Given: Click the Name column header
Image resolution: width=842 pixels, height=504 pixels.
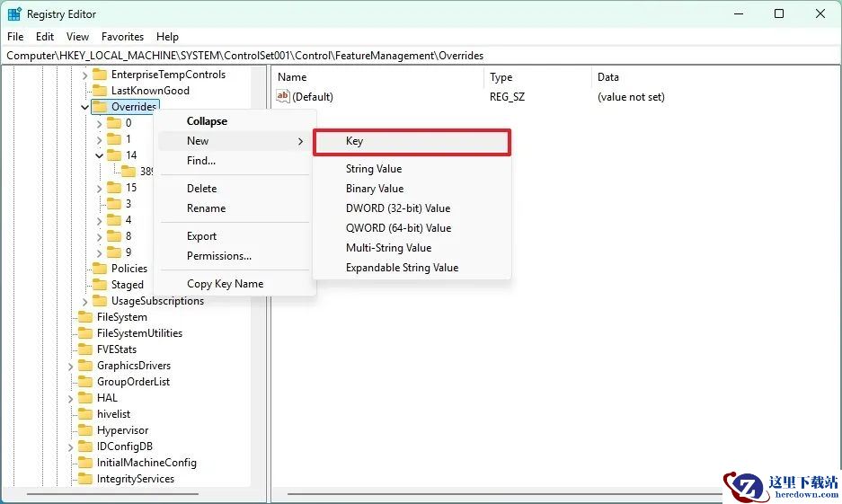Looking at the screenshot, I should point(377,77).
